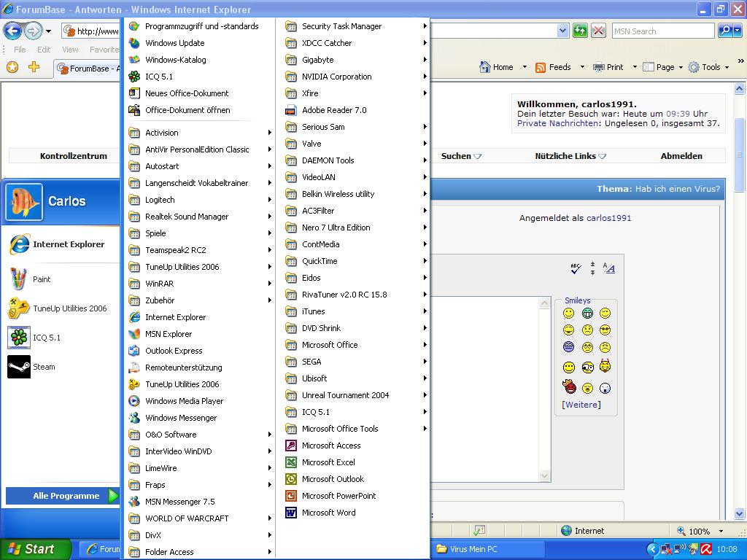This screenshot has width=747, height=560.
Task: Expand the Spiele submenu
Action: click(x=199, y=233)
